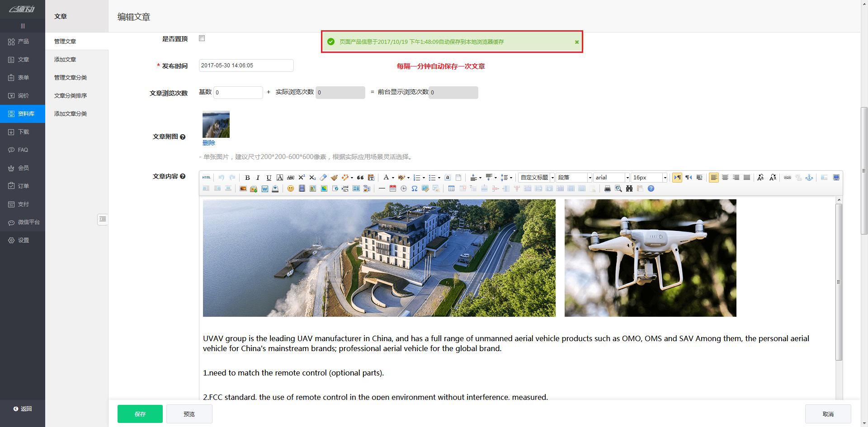Image resolution: width=868 pixels, height=427 pixels.
Task: Insert an emoticon into the article
Action: pyautogui.click(x=290, y=188)
